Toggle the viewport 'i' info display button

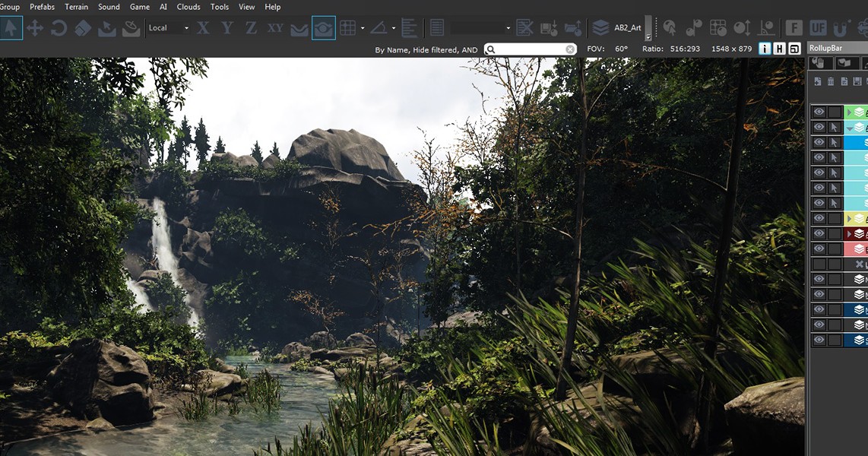pyautogui.click(x=765, y=49)
